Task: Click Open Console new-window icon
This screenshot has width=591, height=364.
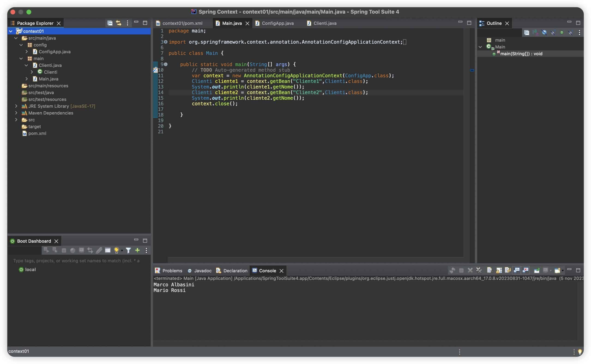Action: [557, 270]
